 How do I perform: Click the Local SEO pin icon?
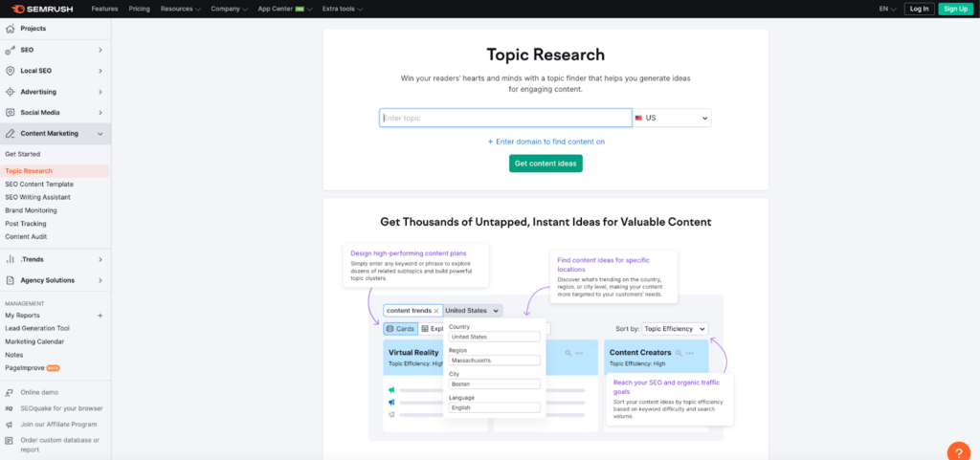click(10, 71)
